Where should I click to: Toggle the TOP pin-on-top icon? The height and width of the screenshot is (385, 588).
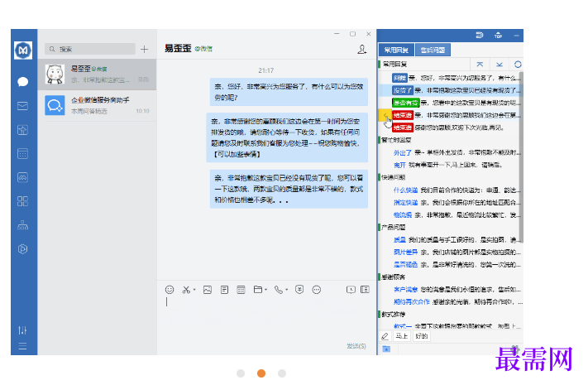(x=498, y=36)
